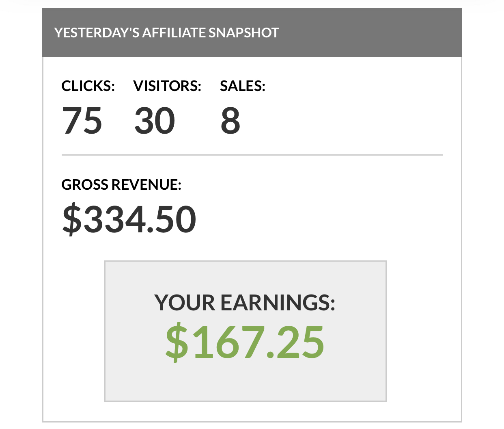The height and width of the screenshot is (429, 504).
Task: Click the visitors count 30
Action: pyautogui.click(x=155, y=121)
